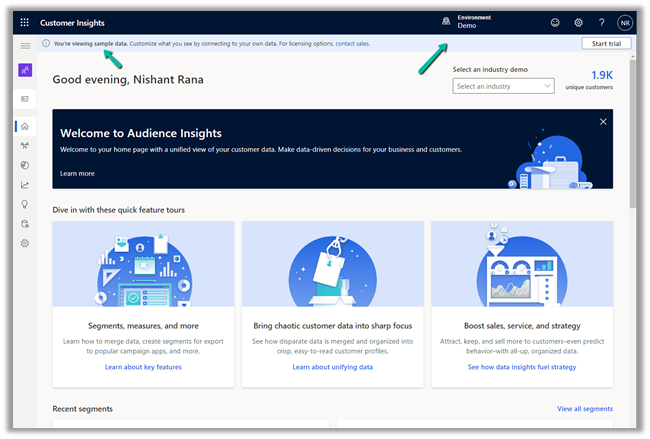The image size is (650, 439).
Task: Click the smiley feedback icon
Action: (x=555, y=23)
